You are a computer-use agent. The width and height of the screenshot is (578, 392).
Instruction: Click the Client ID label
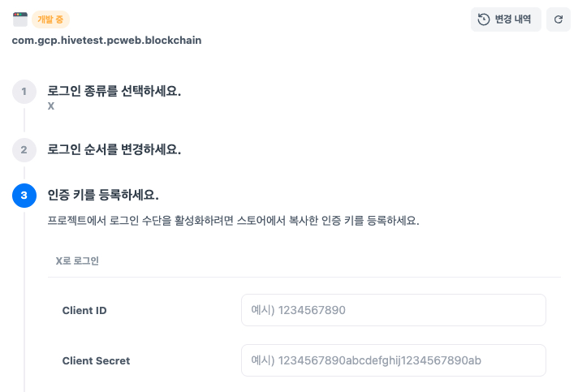tap(84, 310)
